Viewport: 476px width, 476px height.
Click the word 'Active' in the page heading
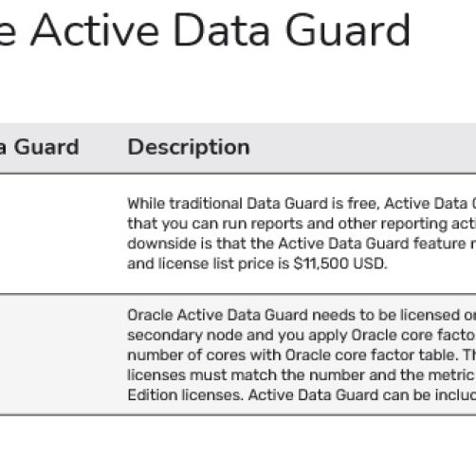point(95,30)
